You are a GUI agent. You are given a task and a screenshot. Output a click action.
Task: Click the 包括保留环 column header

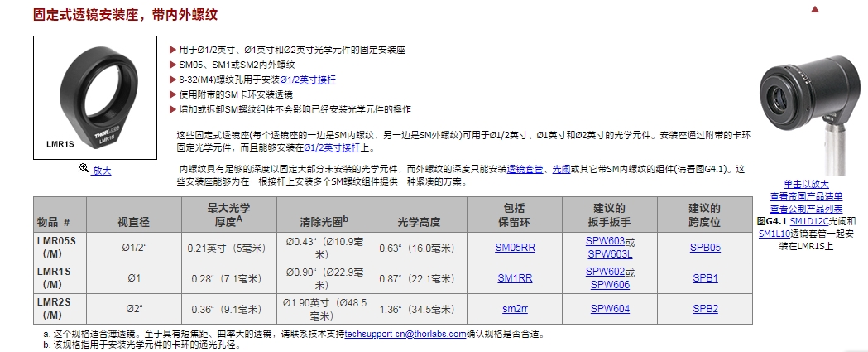pyautogui.click(x=515, y=215)
